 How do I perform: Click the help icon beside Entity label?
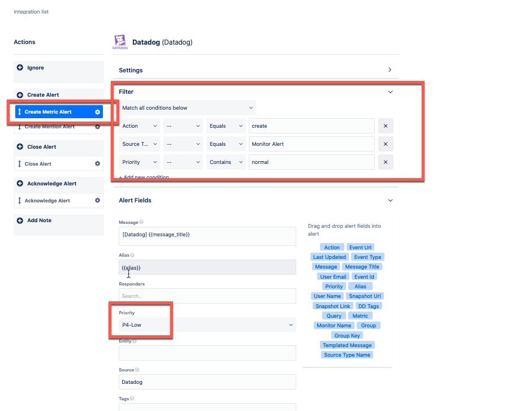point(135,341)
